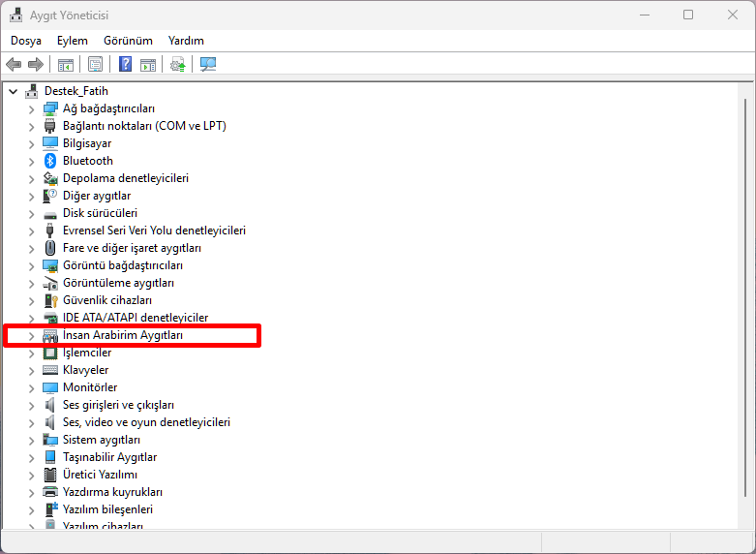This screenshot has width=756, height=554.
Task: Open the Properties toolbar icon
Action: pos(96,64)
